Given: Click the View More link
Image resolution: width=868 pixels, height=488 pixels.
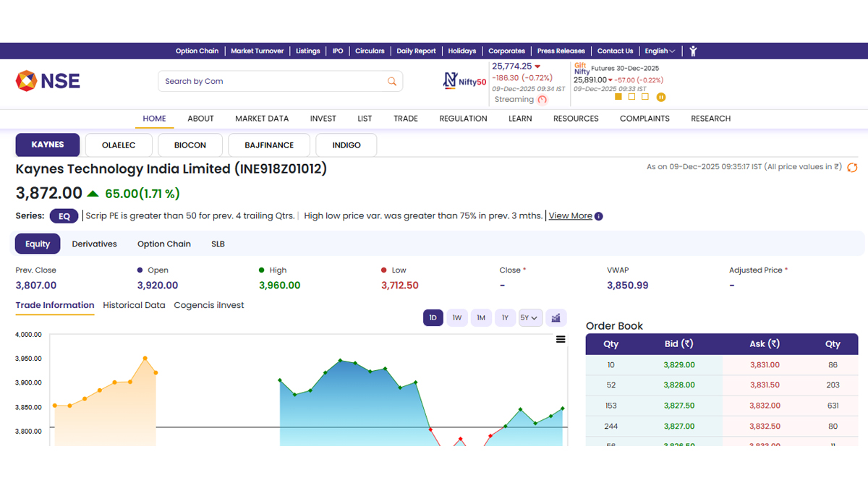Looking at the screenshot, I should coord(570,215).
